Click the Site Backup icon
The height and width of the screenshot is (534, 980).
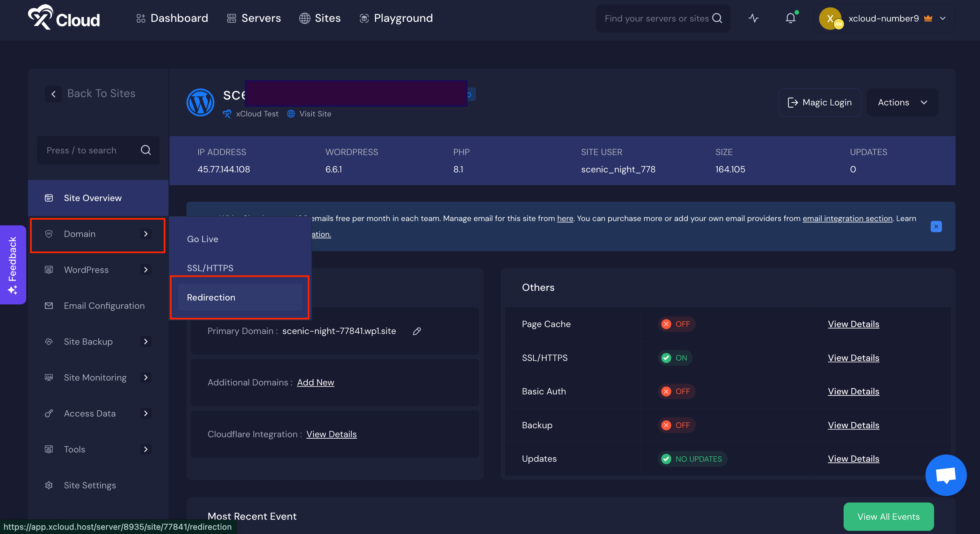pos(49,342)
